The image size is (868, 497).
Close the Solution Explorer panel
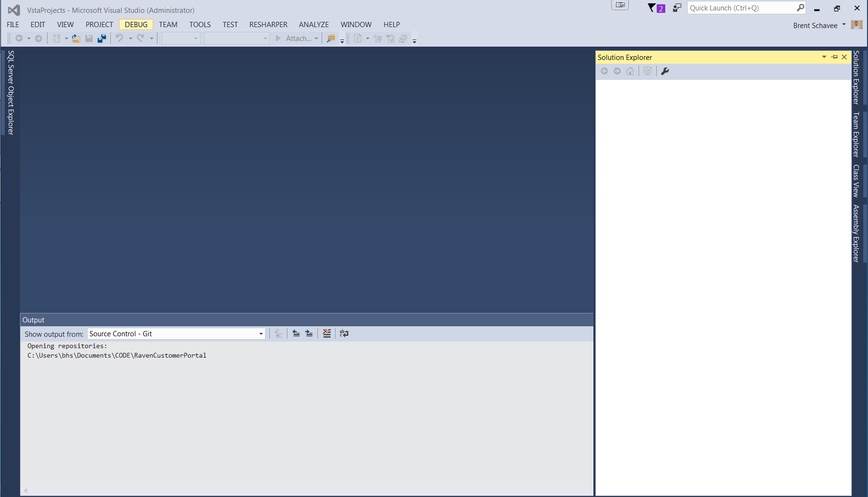click(x=845, y=57)
